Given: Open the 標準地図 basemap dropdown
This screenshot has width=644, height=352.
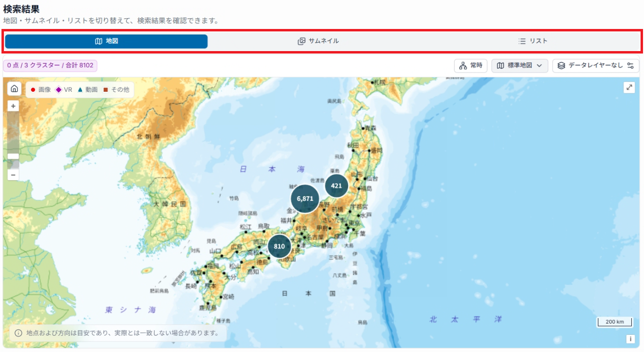Looking at the screenshot, I should coord(520,66).
